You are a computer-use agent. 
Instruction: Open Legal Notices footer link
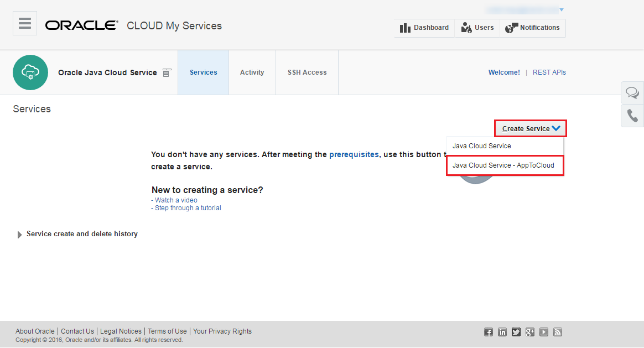tap(121, 331)
